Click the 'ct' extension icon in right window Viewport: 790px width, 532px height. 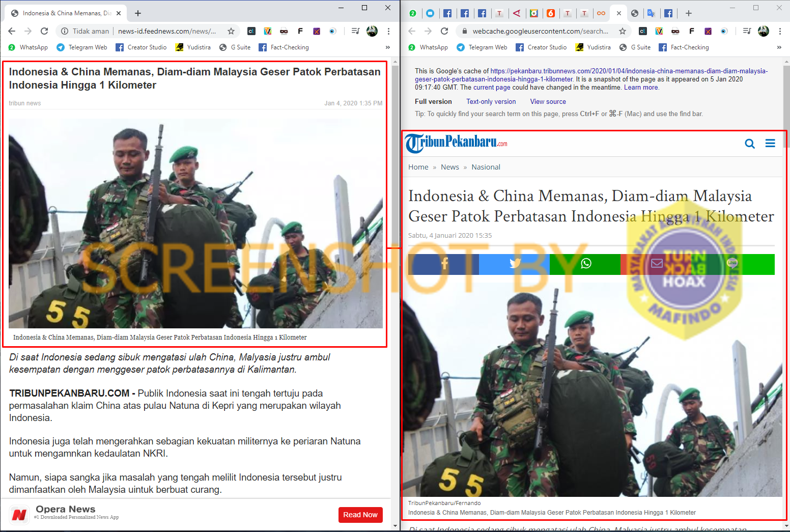point(643,31)
